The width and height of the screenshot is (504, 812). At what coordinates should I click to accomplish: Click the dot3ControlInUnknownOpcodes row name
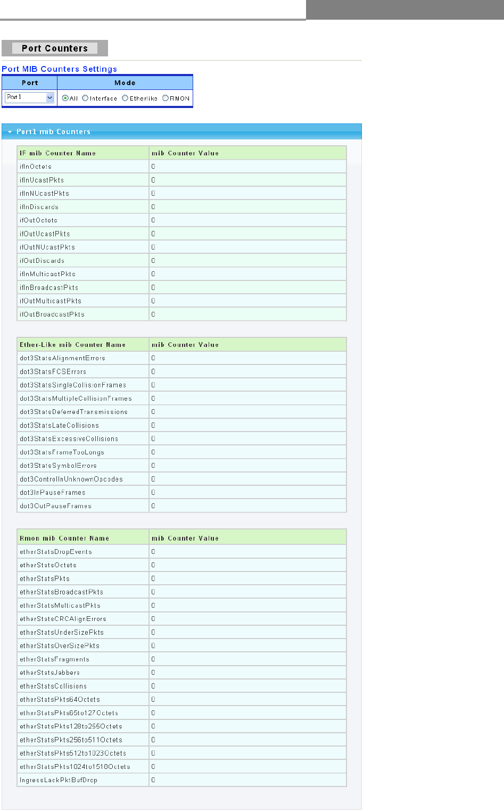point(71,479)
